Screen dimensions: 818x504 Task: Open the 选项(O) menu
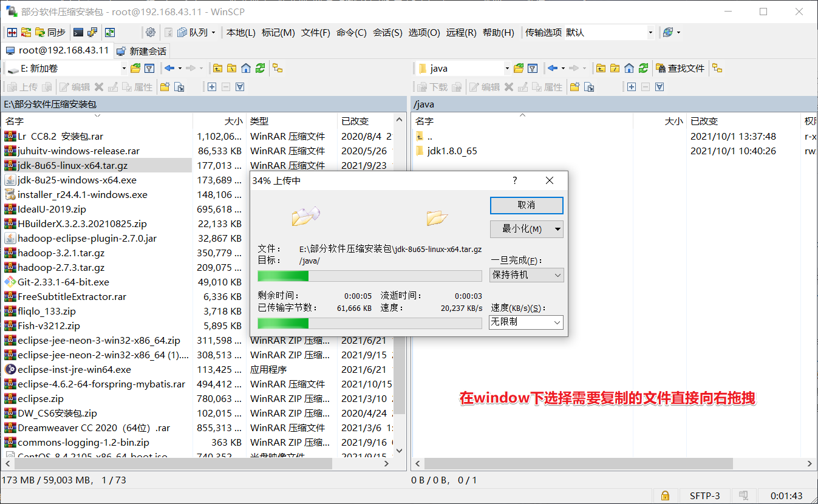tap(424, 33)
